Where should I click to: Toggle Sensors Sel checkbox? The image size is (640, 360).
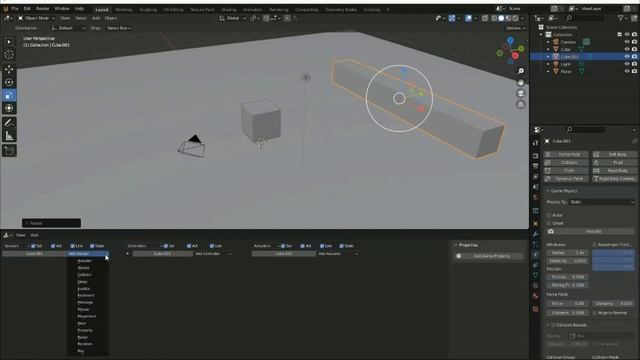tap(33, 246)
